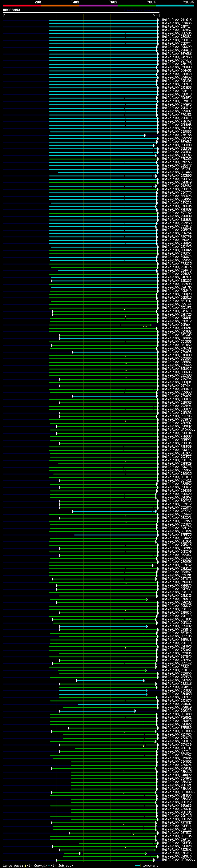Image resolution: width=197 pixels, height=868 pixels.
Task: Click hit label UniRef100_Q107R6
Action: pos(177,379)
